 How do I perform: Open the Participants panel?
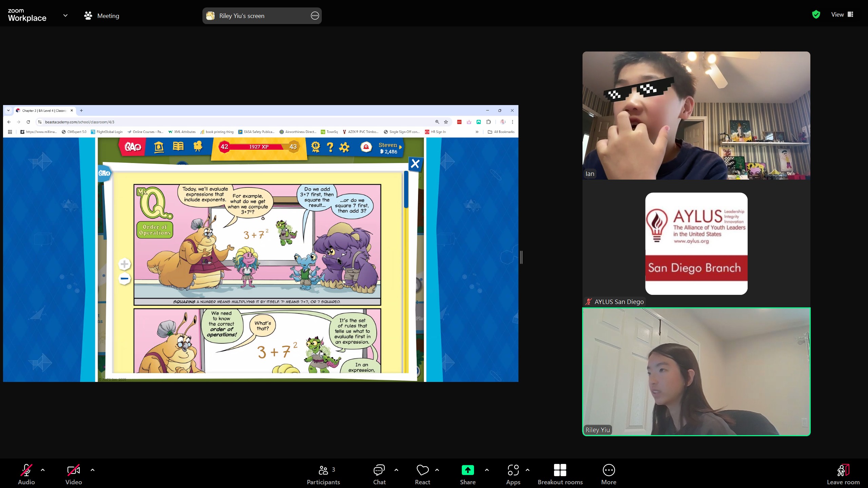click(323, 474)
